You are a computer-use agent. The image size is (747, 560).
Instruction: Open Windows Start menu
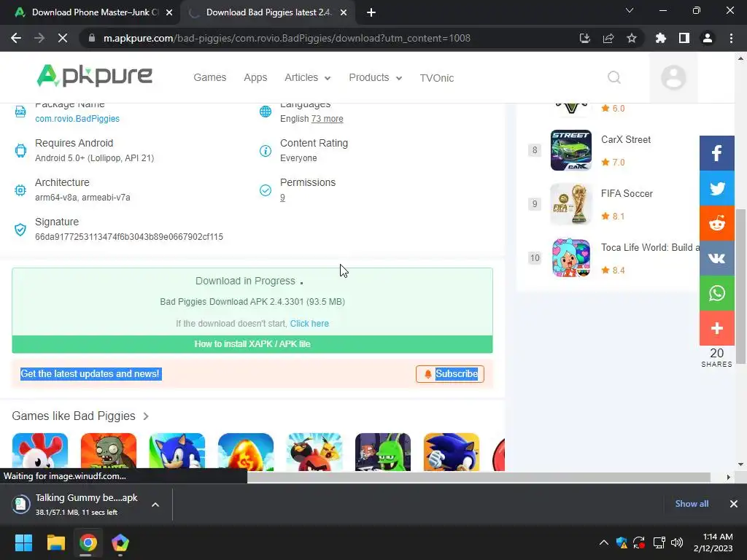pyautogui.click(x=23, y=542)
